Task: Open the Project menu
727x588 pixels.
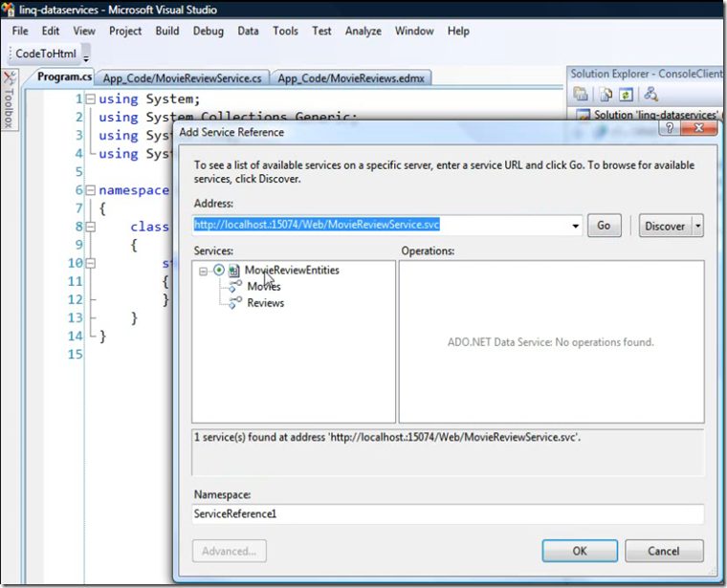Action: (125, 31)
